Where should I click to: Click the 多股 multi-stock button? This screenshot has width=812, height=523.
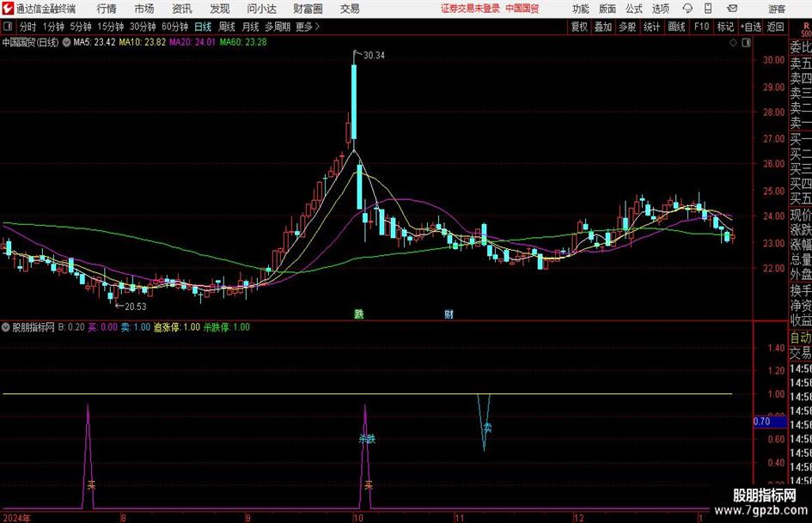coord(627,27)
